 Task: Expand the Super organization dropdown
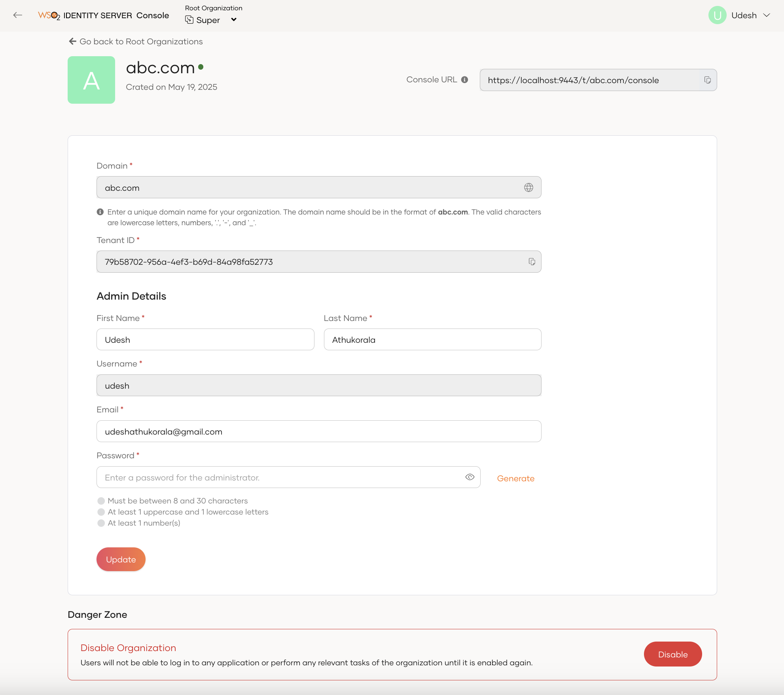(234, 20)
